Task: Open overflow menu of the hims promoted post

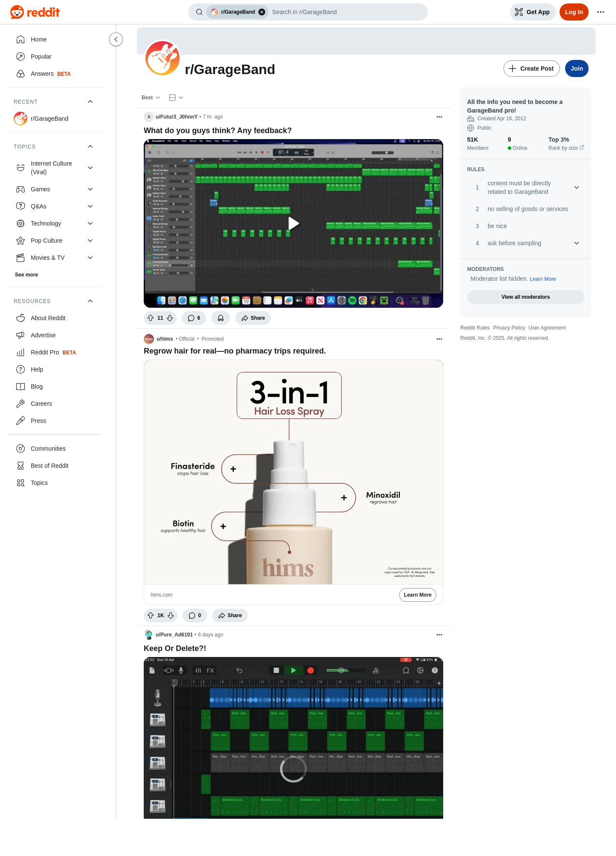Action: point(439,339)
